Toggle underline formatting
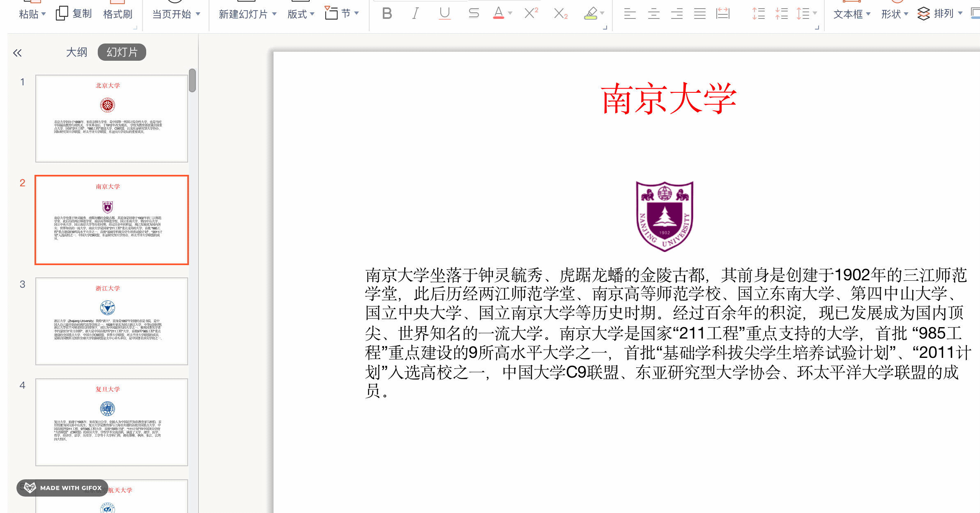Image resolution: width=980 pixels, height=513 pixels. click(444, 14)
